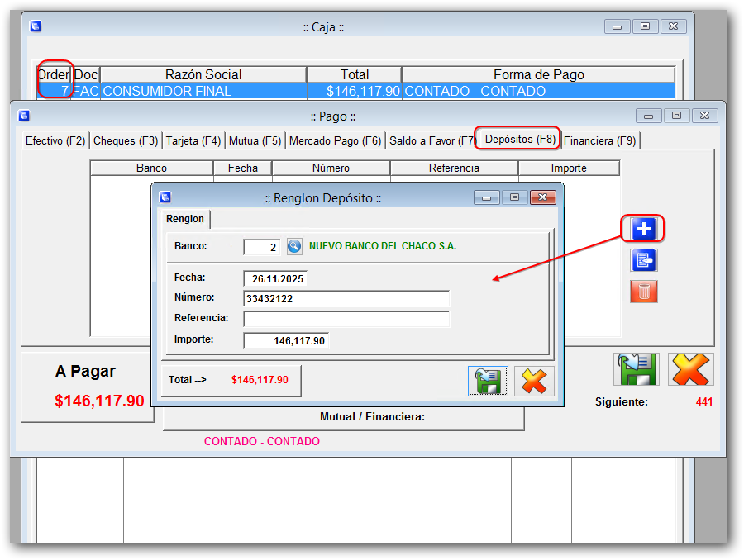Save the deposit row in Renglon dialog
The width and height of the screenshot is (744, 560).
tap(488, 381)
